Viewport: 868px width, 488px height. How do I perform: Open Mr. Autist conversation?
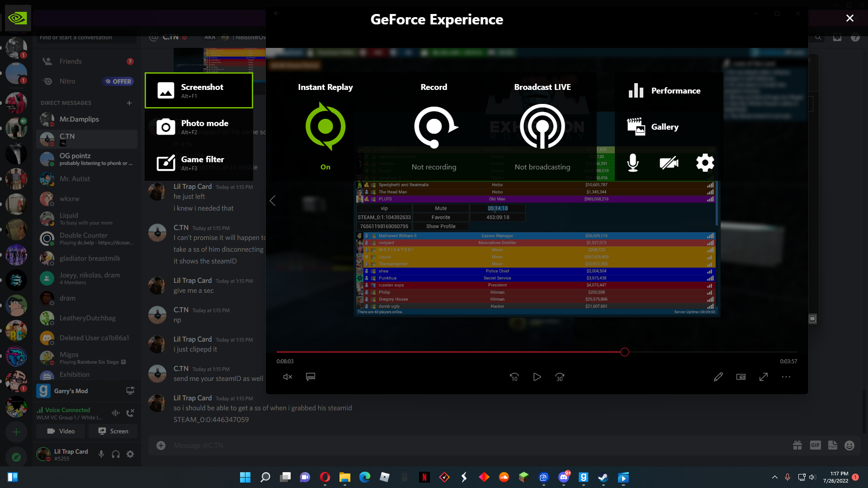[87, 179]
